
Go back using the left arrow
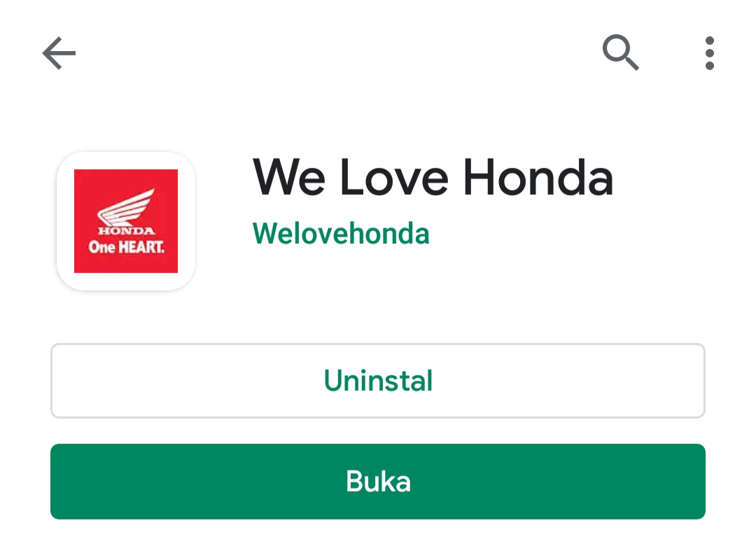coord(59,53)
